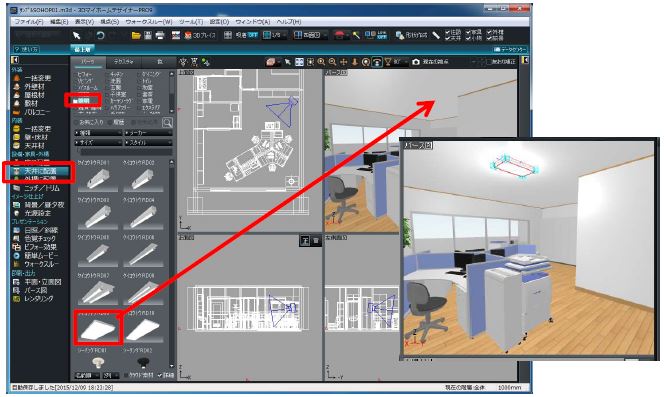
Task: Open the スタイル filter dropdown
Action: coord(148,143)
